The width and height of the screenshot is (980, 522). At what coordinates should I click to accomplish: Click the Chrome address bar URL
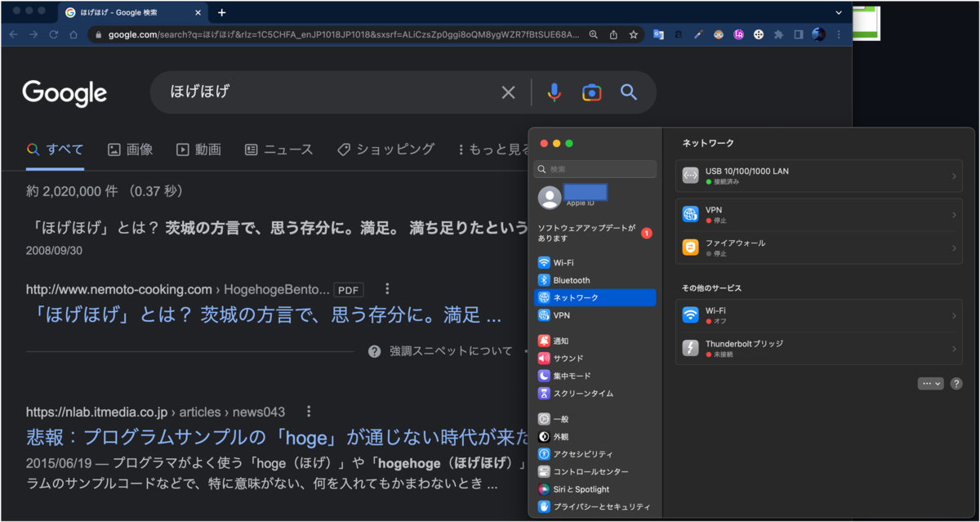click(343, 34)
